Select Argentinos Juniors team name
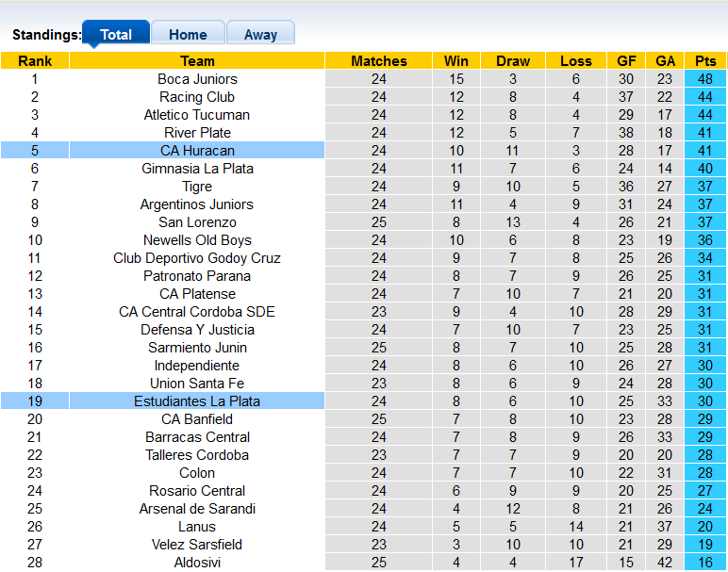728x572 pixels. point(197,204)
